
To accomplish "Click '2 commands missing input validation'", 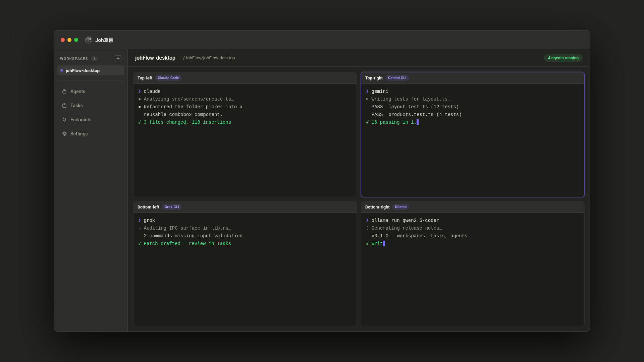I will 193,236.
